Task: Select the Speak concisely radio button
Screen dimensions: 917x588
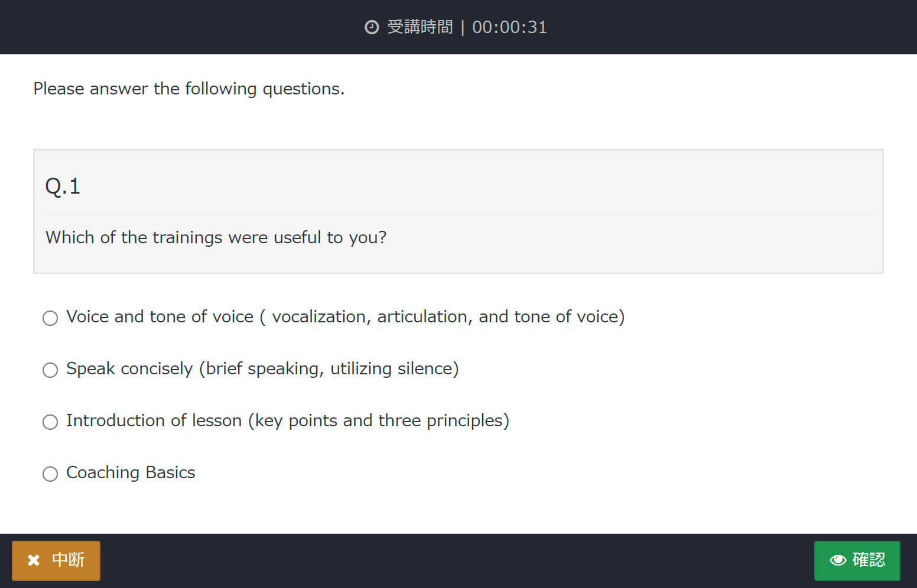Action: 50,370
